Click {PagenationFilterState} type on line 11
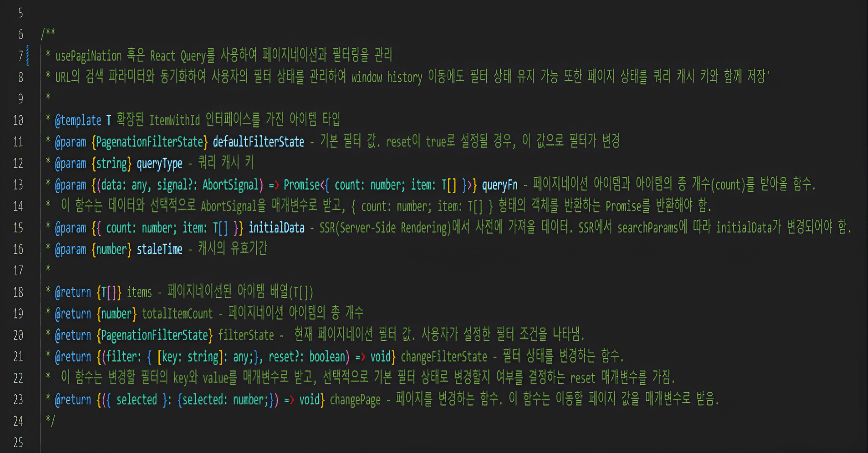 point(150,142)
